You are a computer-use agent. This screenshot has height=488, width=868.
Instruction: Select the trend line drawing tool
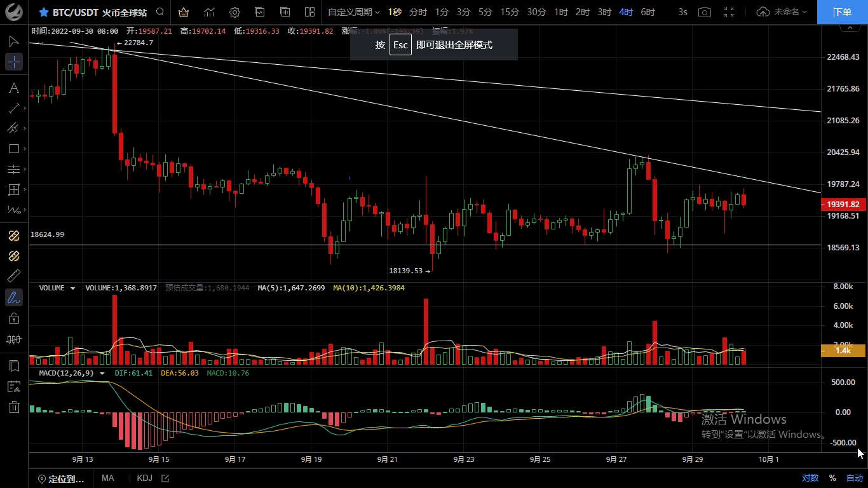click(x=14, y=108)
